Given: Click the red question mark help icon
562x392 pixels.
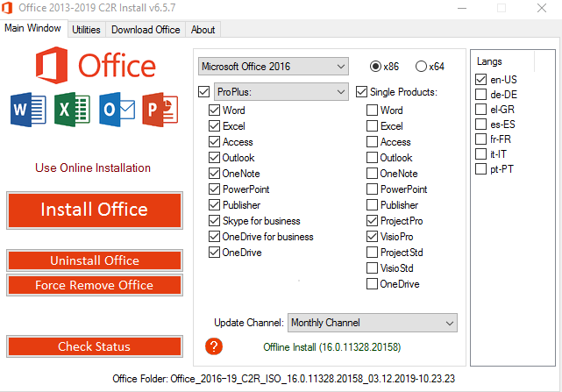Looking at the screenshot, I should tap(214, 346).
